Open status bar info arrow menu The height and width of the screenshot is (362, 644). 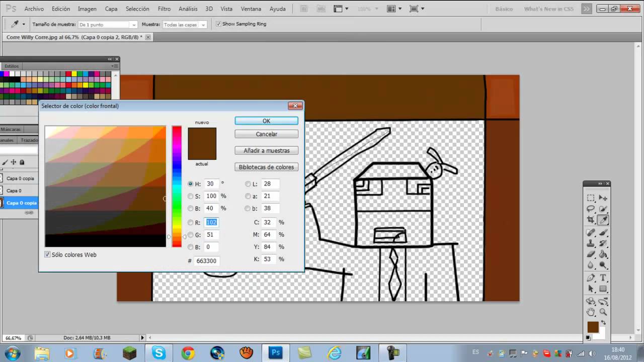pyautogui.click(x=142, y=338)
